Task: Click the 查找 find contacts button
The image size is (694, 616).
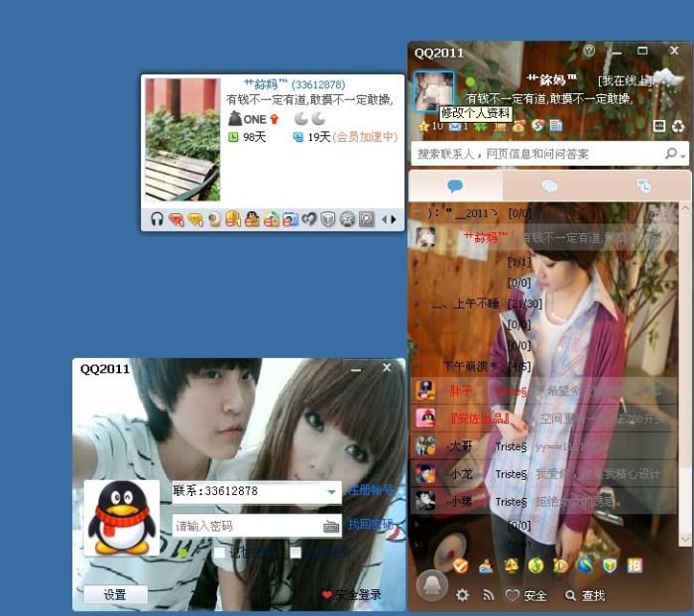Action: [585, 595]
